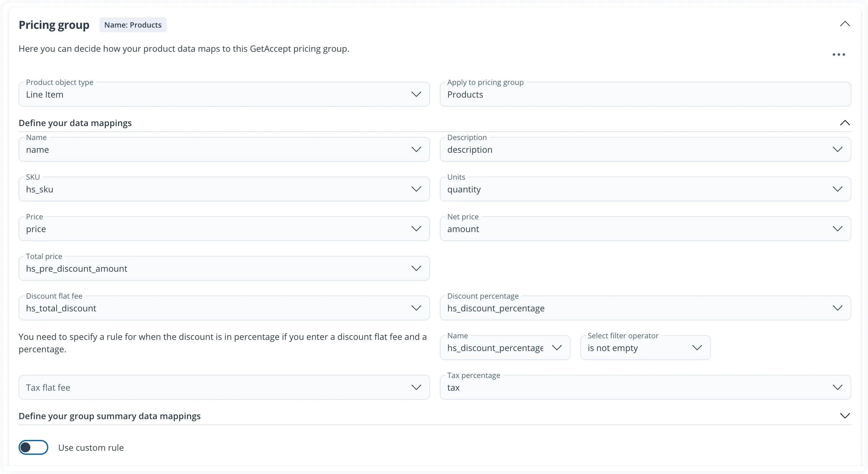
Task: Expand Define your group summary data mappings
Action: point(845,416)
